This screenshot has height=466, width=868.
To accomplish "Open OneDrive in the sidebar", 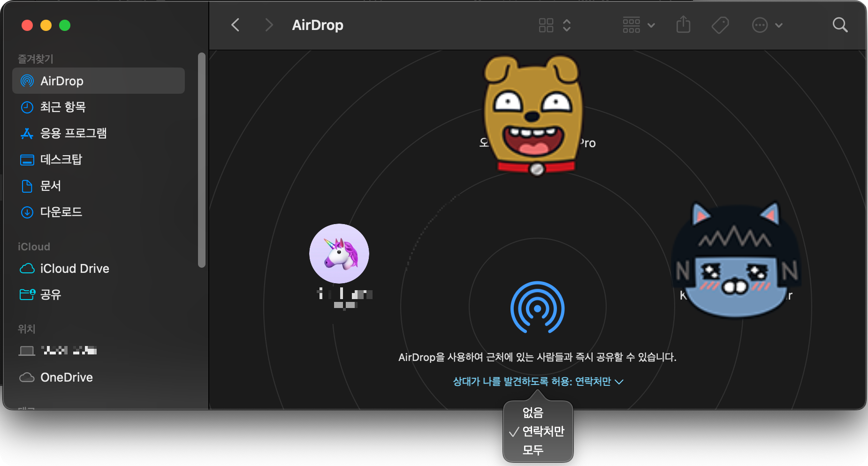I will [99, 377].
